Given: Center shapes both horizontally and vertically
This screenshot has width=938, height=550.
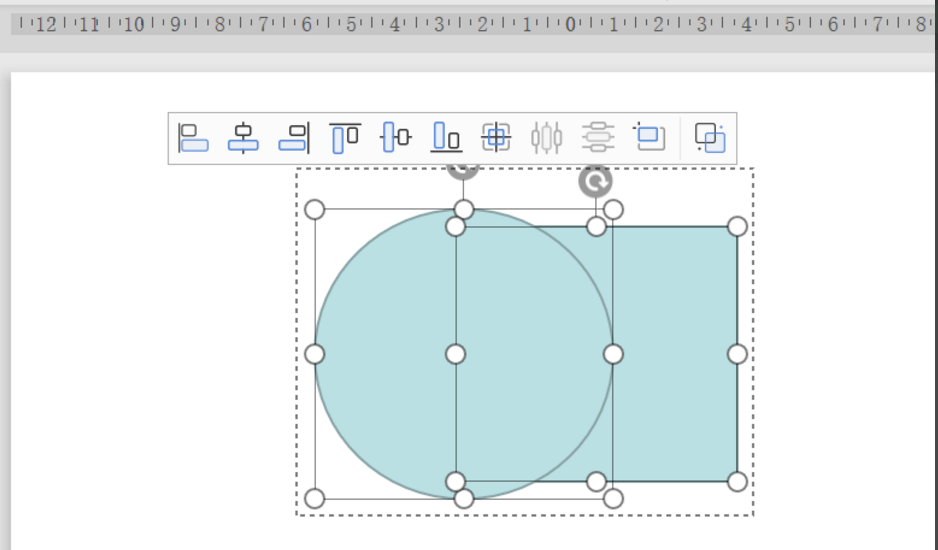Looking at the screenshot, I should point(496,138).
